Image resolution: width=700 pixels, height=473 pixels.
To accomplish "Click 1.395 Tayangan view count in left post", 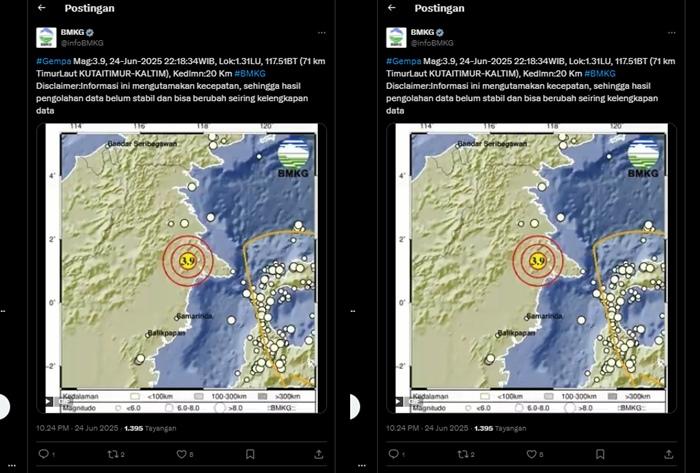I will 150,428.
